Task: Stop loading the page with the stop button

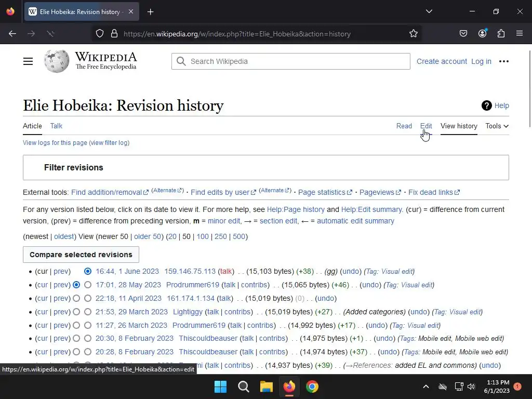Action: click(50, 34)
